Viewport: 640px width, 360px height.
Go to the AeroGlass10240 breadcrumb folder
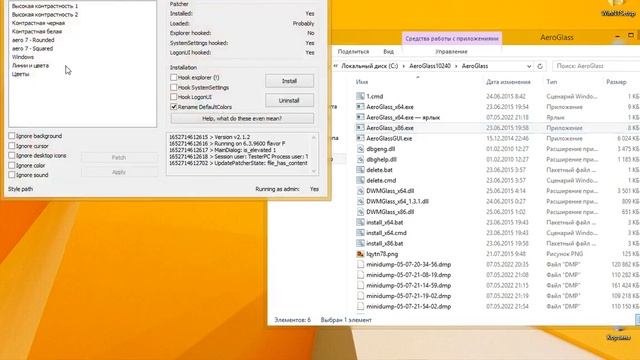430,66
